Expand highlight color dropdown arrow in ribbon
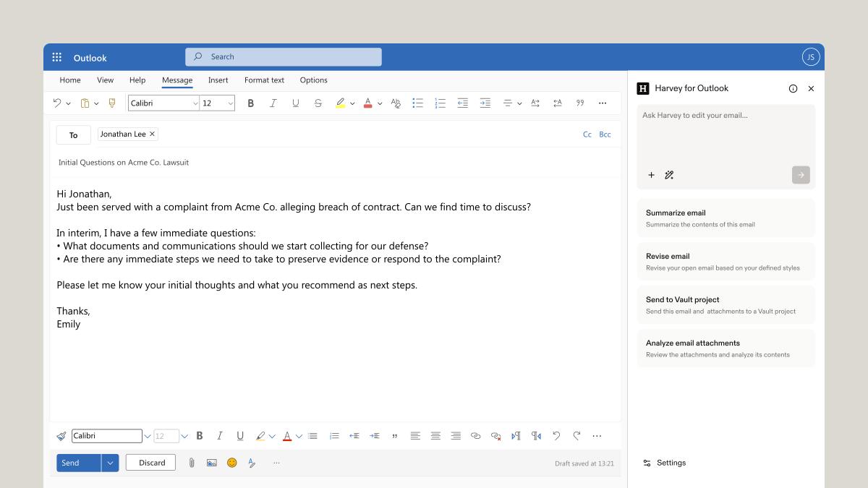The width and height of the screenshot is (868, 488). [x=352, y=104]
